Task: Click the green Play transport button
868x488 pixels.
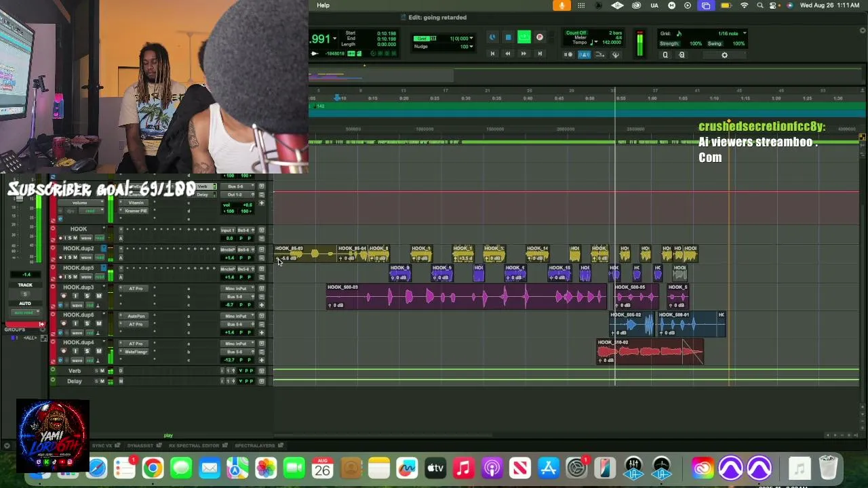Action: tap(524, 38)
